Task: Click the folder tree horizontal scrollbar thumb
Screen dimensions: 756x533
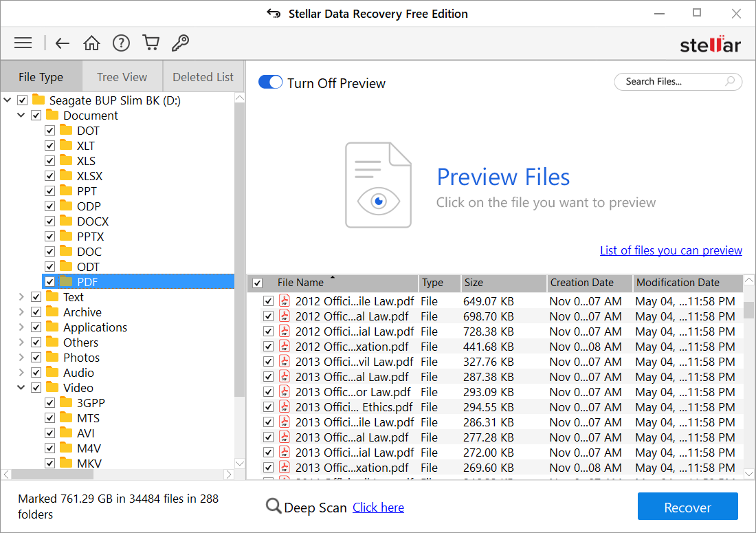Action: [52, 475]
